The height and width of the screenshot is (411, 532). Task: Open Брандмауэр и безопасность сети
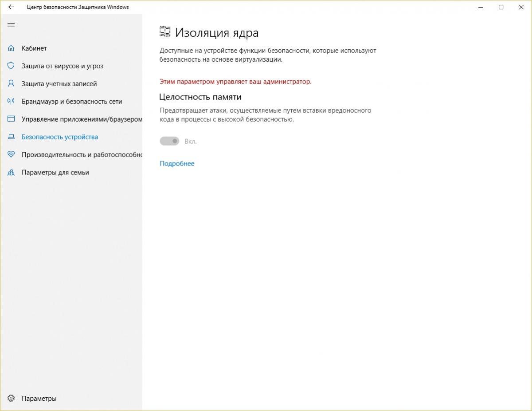(x=71, y=101)
